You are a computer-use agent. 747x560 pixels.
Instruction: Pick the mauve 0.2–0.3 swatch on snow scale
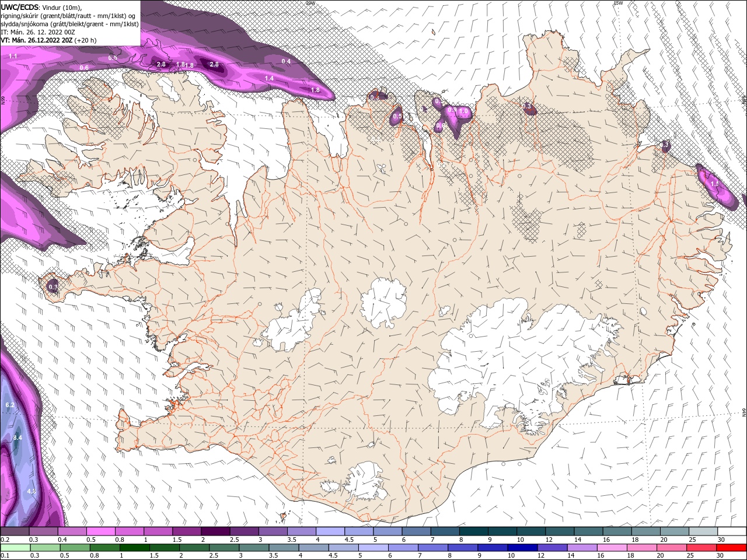15,531
